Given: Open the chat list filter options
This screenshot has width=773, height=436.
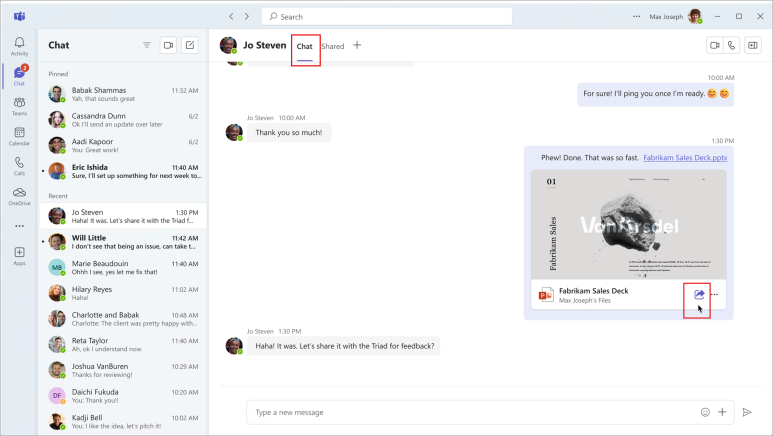Looking at the screenshot, I should coord(147,45).
